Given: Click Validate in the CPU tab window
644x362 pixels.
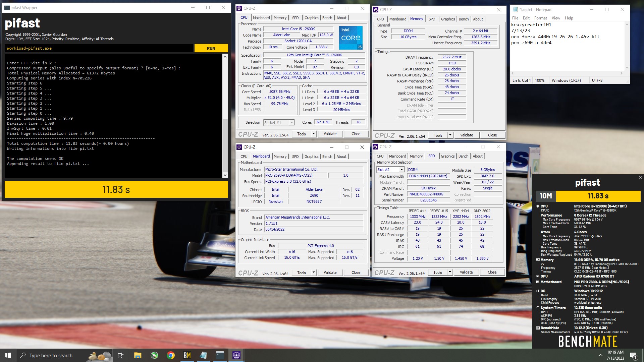Looking at the screenshot, I should tap(330, 134).
